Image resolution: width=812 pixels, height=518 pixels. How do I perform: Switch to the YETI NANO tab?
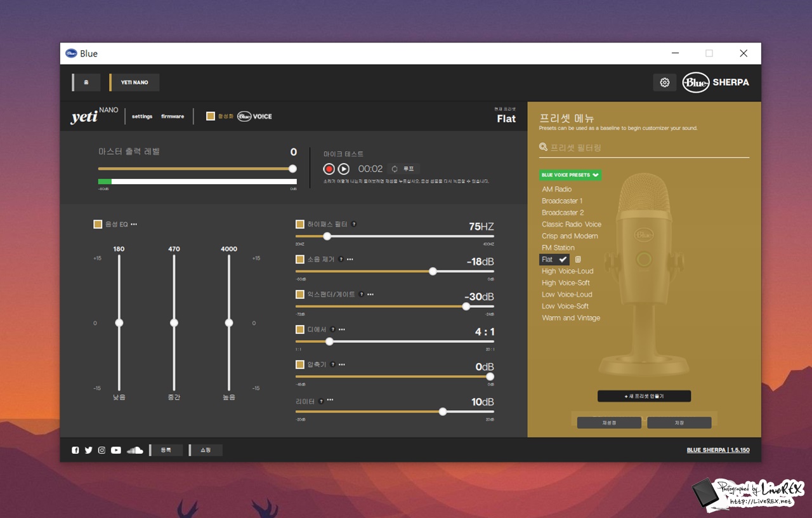coord(134,83)
